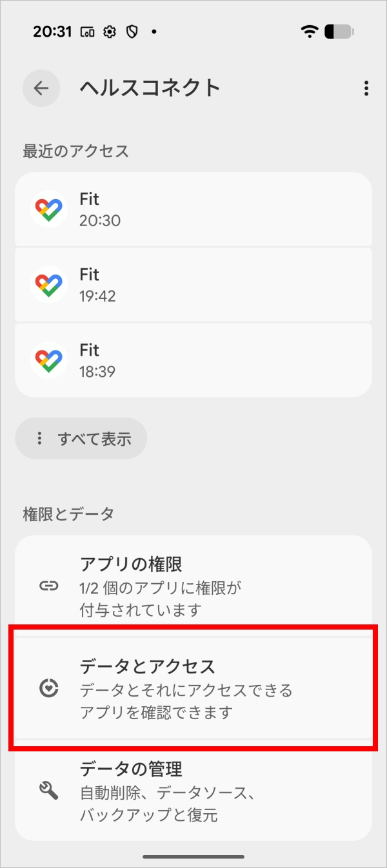Tap the Wi-Fi status icon
Screen dimensions: 387x868
(309, 31)
